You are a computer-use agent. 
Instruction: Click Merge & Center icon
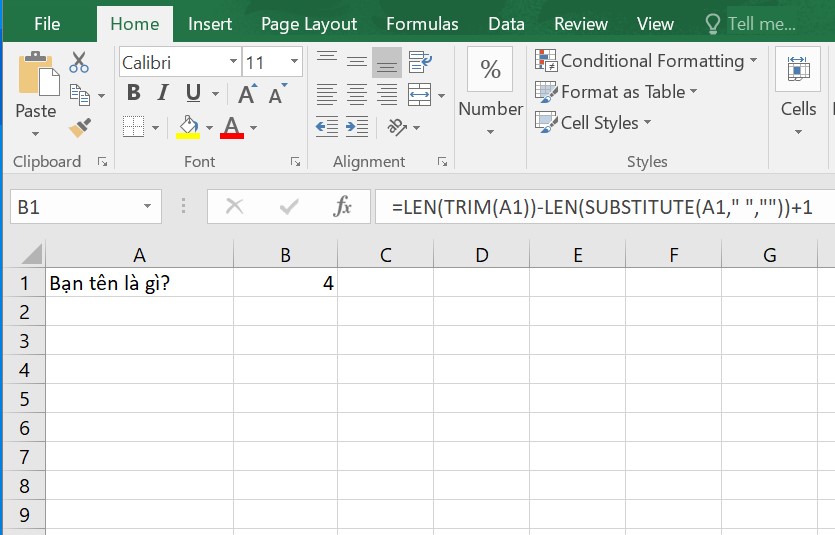click(420, 95)
